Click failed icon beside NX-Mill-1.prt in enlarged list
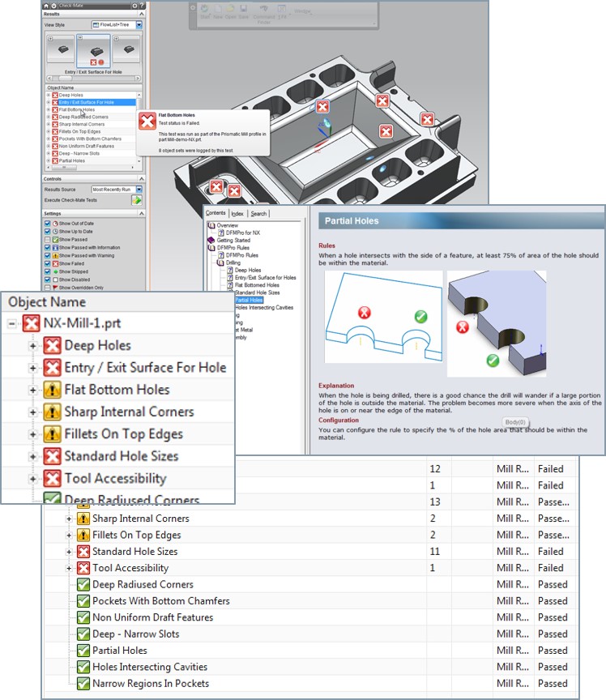The width and height of the screenshot is (606, 700). tap(32, 323)
